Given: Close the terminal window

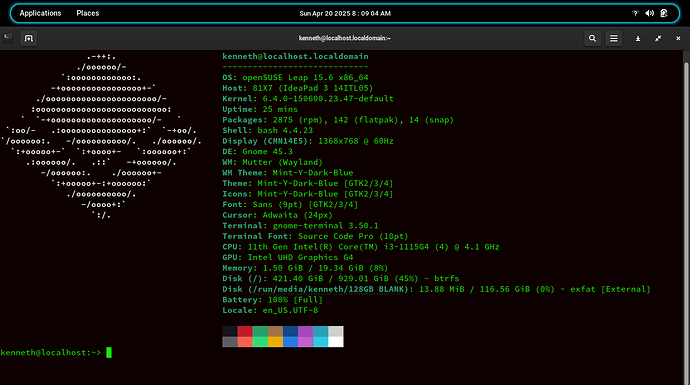Looking at the screenshot, I should point(678,39).
